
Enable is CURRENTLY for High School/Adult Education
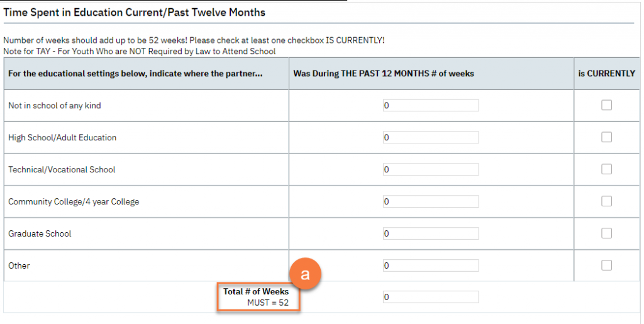pos(606,137)
